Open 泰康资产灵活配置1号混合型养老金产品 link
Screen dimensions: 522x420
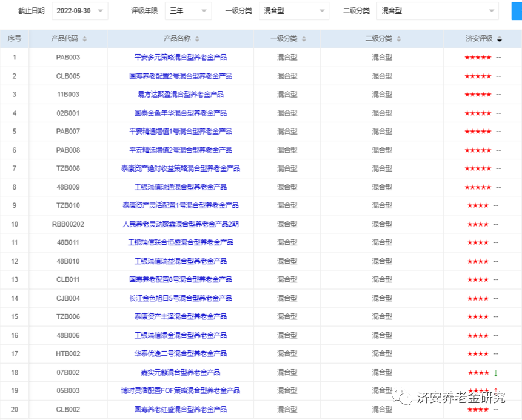coord(181,205)
